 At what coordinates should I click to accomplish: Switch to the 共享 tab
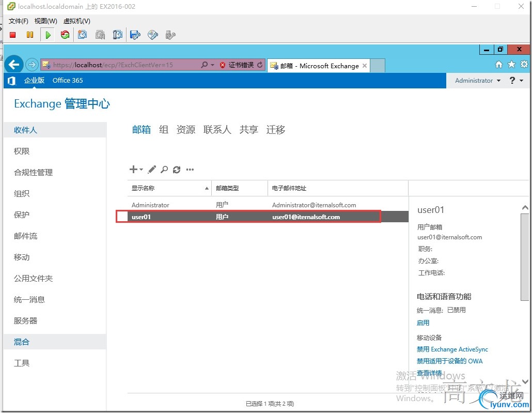point(248,129)
